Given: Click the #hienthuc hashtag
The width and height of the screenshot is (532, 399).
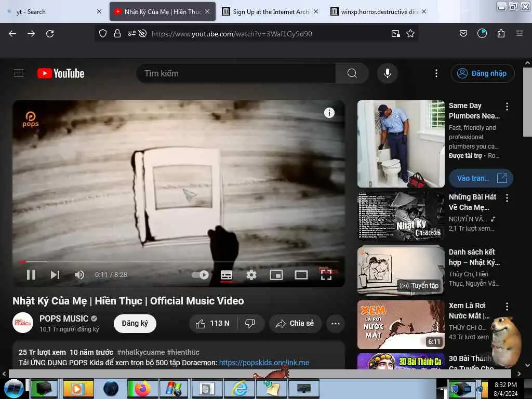Looking at the screenshot, I should [183, 352].
